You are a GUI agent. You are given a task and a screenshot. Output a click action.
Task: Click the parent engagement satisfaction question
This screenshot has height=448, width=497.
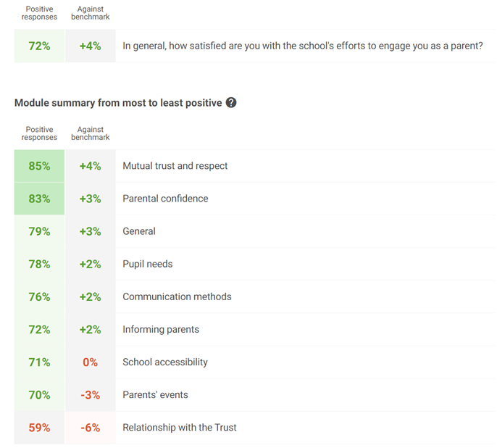click(x=303, y=46)
